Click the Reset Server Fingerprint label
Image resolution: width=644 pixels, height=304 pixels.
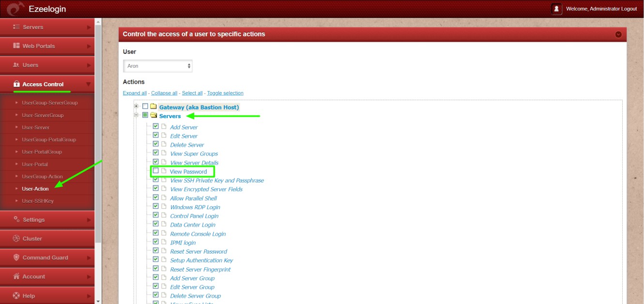pos(200,269)
